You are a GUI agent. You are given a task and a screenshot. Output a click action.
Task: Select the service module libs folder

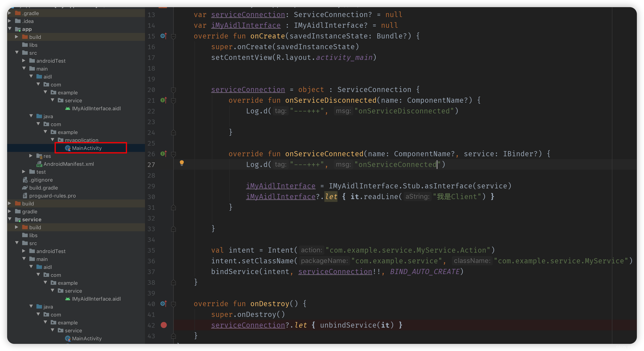[33, 235]
